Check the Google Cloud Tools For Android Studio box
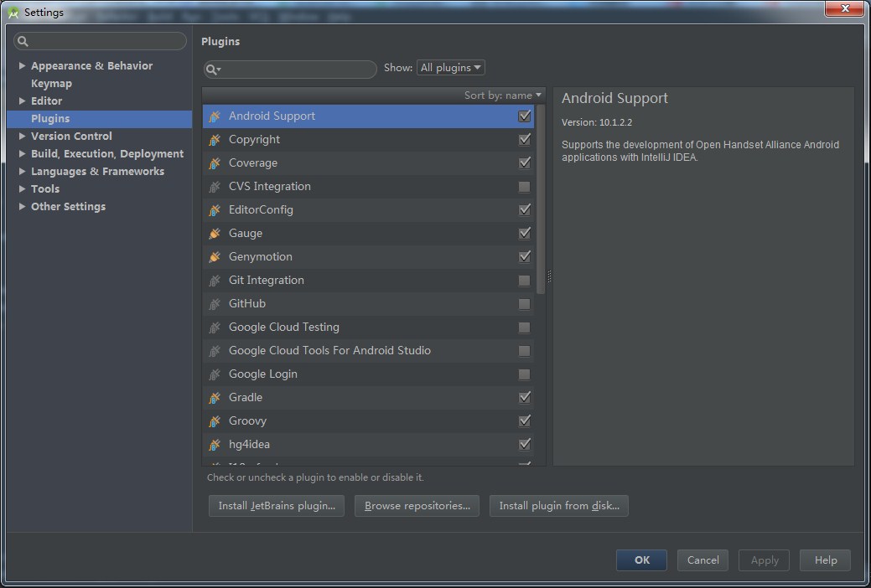This screenshot has width=871, height=588. coord(525,351)
